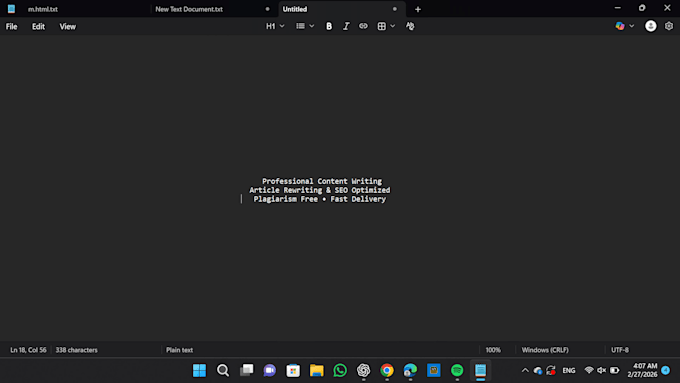Insert a hyperlink with link icon
680x383 pixels.
click(x=363, y=26)
